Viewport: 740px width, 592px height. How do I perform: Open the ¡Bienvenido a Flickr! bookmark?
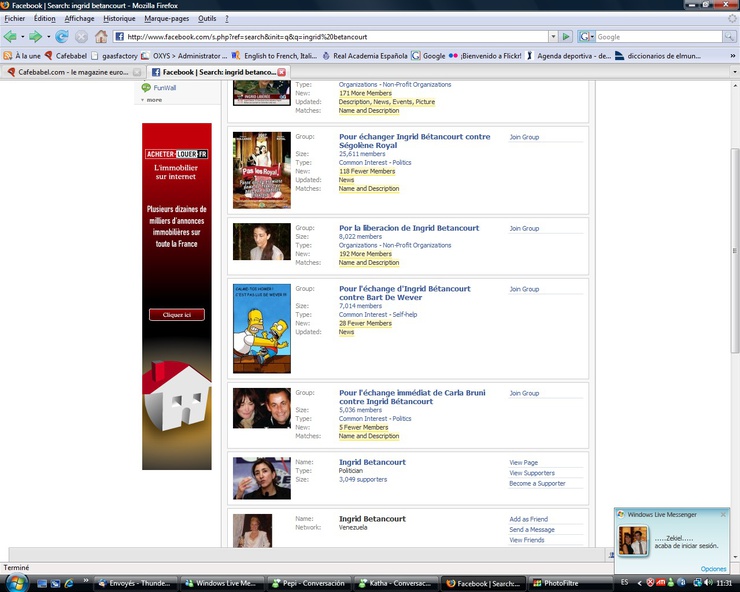pos(485,56)
